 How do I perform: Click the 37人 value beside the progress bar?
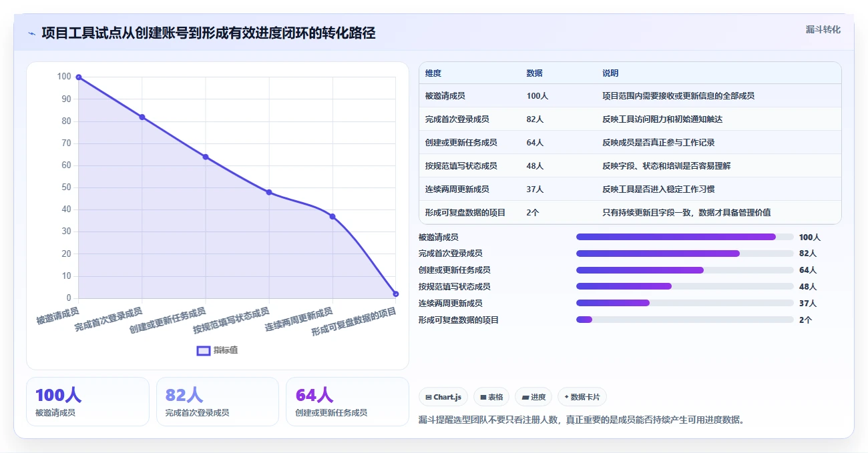click(808, 303)
